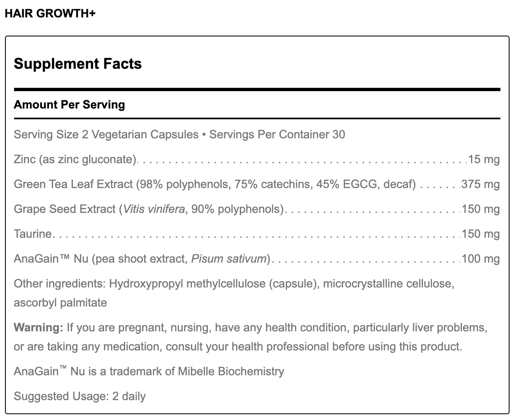Click the Green Tea Leaf Extract label
Image resolution: width=517 pixels, height=420 pixels.
click(73, 184)
